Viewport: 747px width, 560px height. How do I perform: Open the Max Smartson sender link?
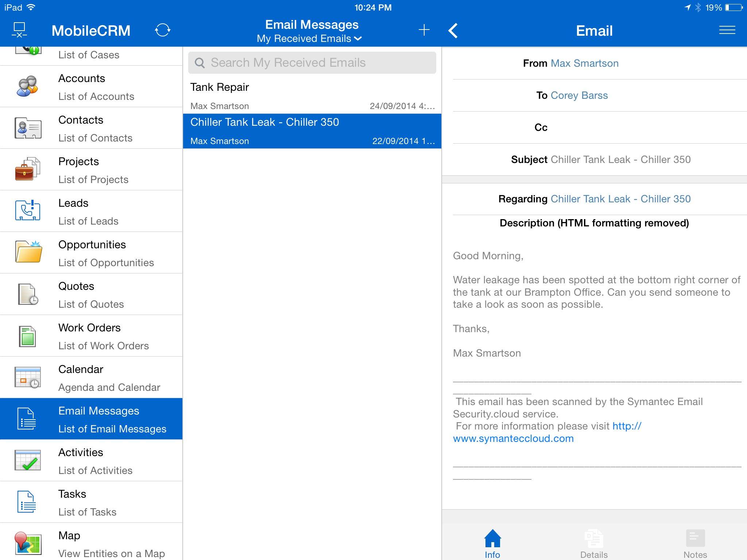tap(584, 63)
